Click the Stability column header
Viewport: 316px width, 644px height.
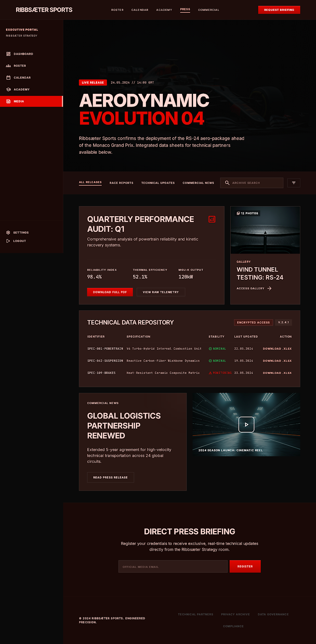[216, 336]
